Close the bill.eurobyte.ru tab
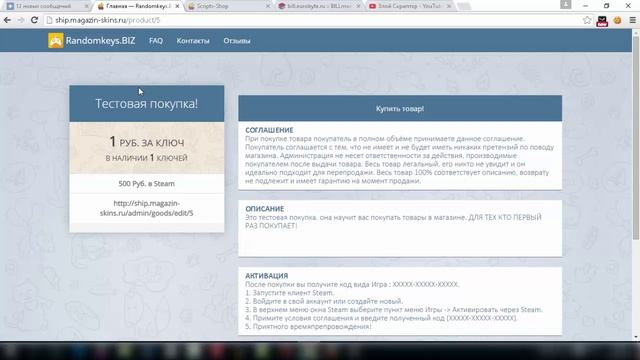 pos(358,6)
